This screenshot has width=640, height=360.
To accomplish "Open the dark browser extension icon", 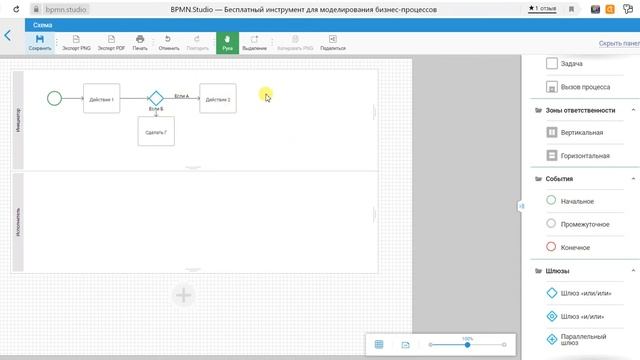I will pos(595,9).
